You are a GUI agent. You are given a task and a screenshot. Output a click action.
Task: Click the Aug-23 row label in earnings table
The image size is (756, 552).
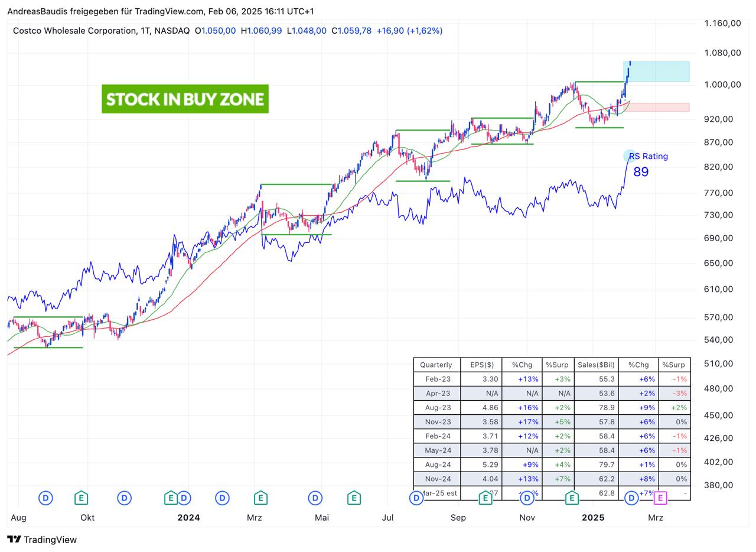[x=438, y=408]
